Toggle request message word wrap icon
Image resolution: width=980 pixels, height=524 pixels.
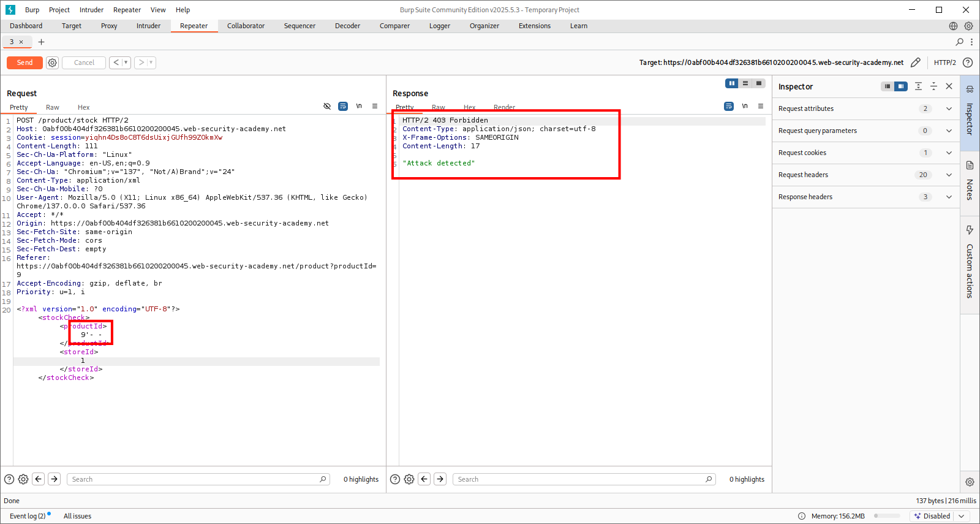pyautogui.click(x=343, y=106)
